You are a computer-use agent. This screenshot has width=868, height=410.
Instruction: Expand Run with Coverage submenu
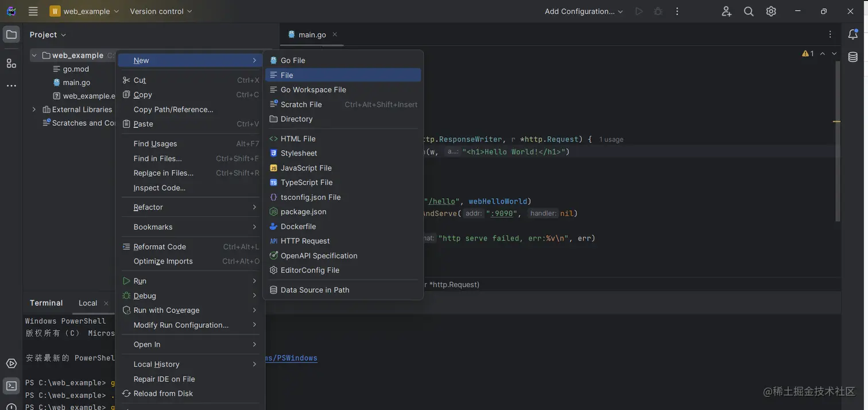(191, 310)
